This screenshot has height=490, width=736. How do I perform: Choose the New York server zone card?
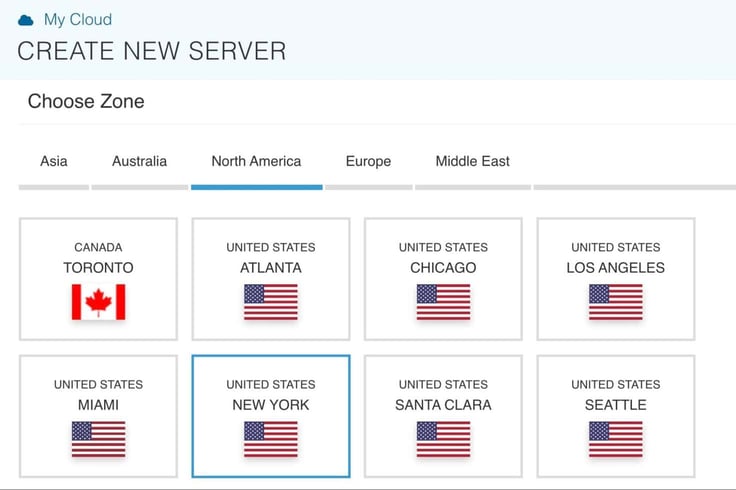[x=271, y=416]
